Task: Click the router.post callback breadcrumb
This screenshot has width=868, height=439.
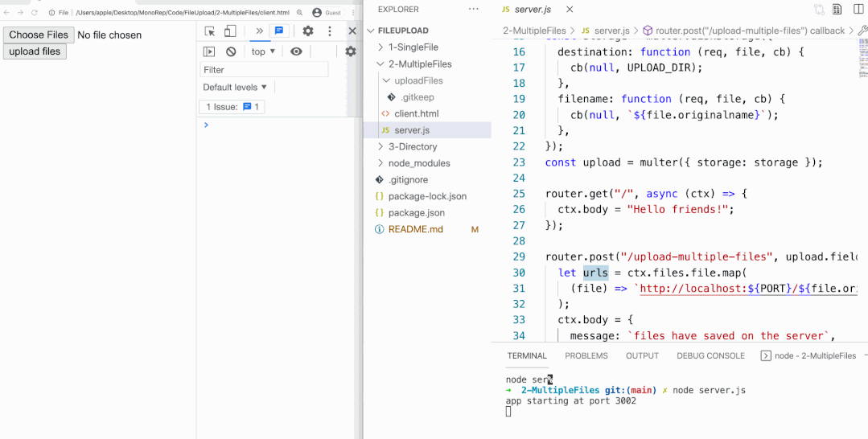Action: [744, 31]
